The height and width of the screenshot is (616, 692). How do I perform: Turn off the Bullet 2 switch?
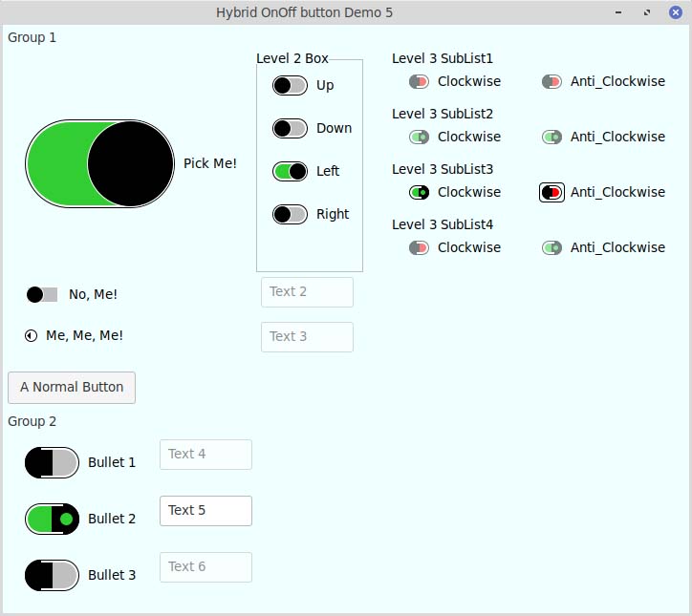(52, 519)
